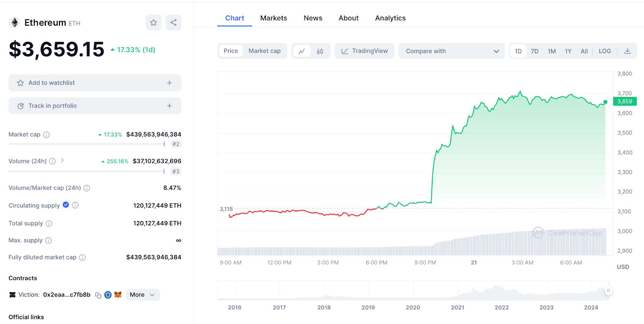
Task: Click the Total supply info icon
Action: [x=49, y=223]
